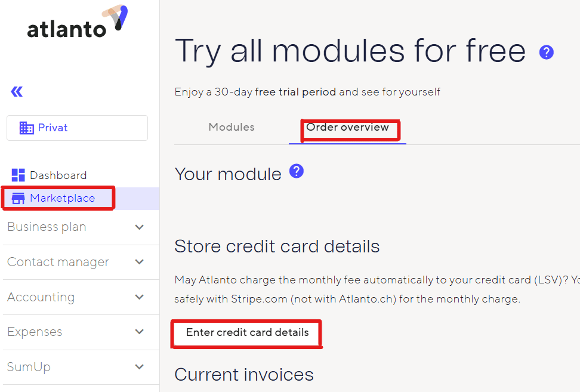580x392 pixels.
Task: Expand the Expenses section chevron
Action: click(140, 332)
